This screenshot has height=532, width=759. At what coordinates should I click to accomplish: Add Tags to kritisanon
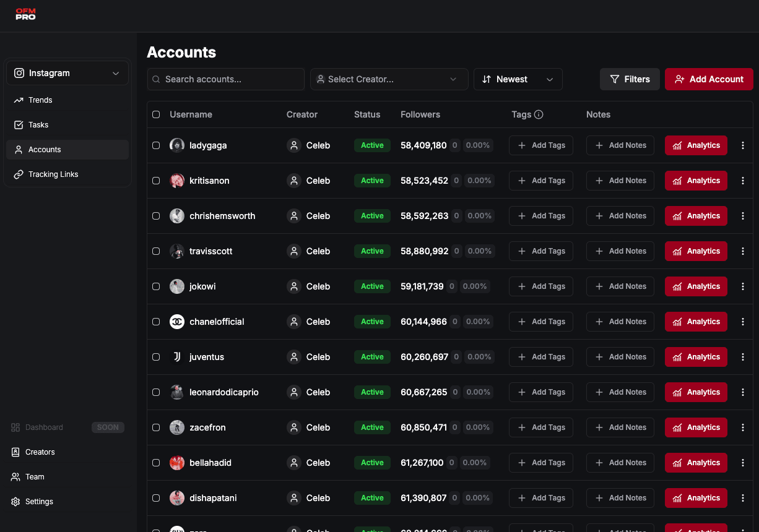pyautogui.click(x=541, y=181)
